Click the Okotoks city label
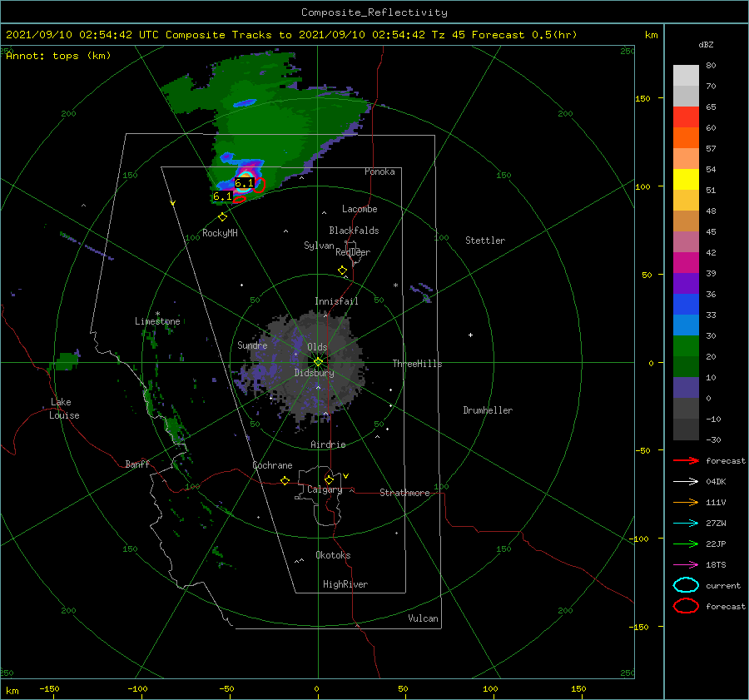Viewport: 749px width, 700px height. tap(333, 555)
